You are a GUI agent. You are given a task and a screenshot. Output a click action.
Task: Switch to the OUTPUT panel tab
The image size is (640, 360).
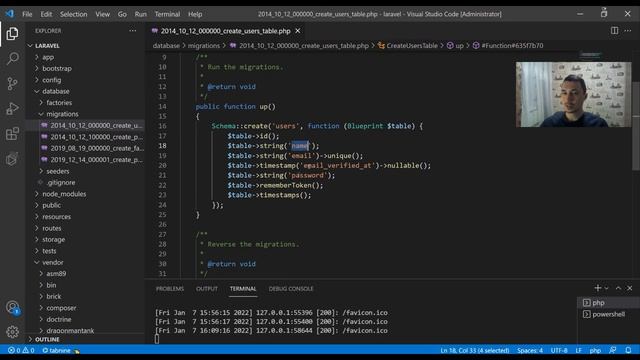pyautogui.click(x=207, y=289)
